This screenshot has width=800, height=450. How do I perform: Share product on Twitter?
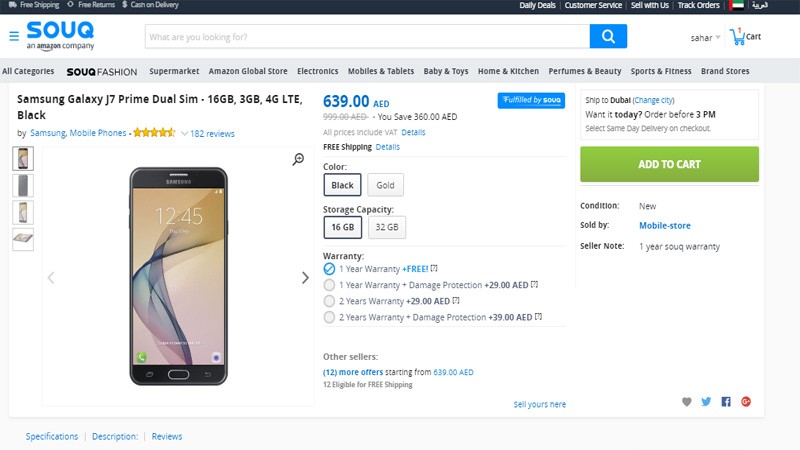click(x=706, y=402)
